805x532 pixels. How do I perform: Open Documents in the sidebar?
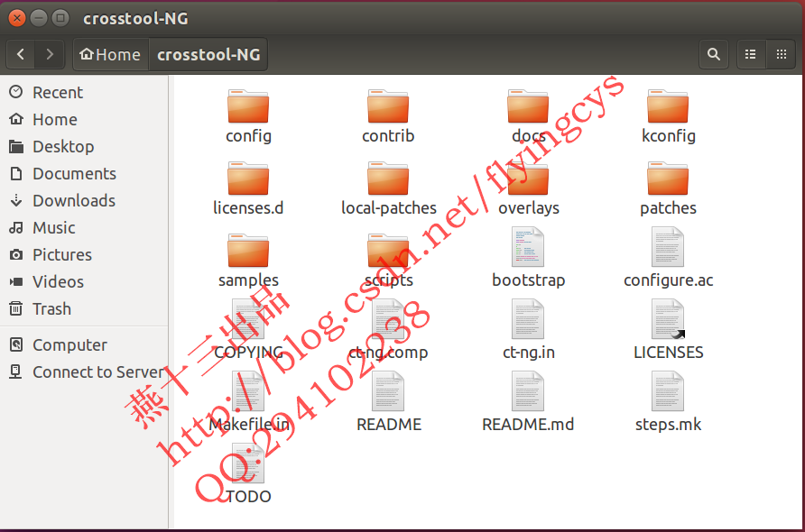[x=84, y=174]
